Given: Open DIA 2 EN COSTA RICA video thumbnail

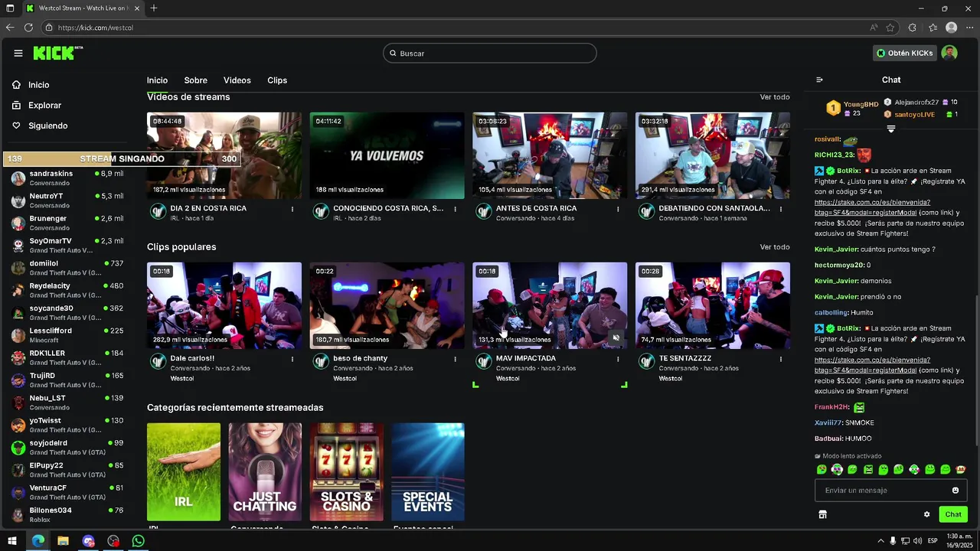Looking at the screenshot, I should [224, 155].
